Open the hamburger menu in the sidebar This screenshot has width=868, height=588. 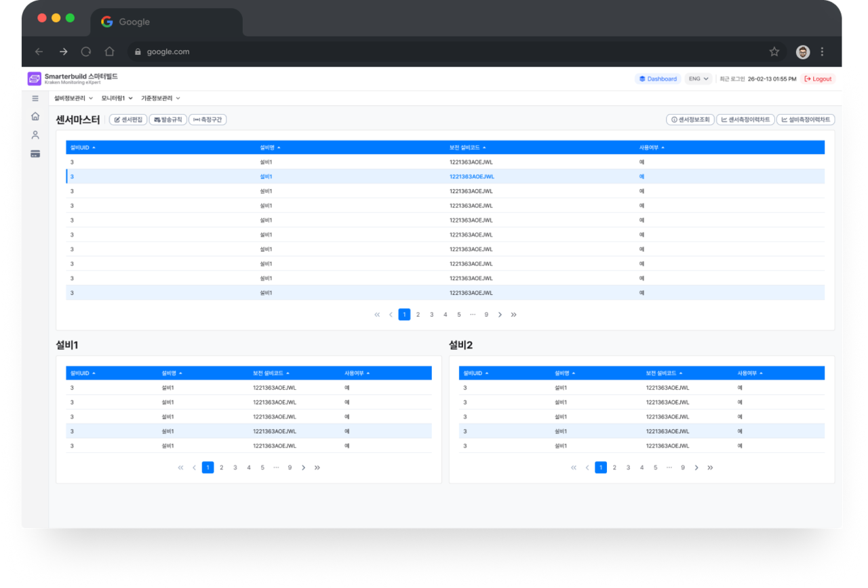pyautogui.click(x=35, y=98)
